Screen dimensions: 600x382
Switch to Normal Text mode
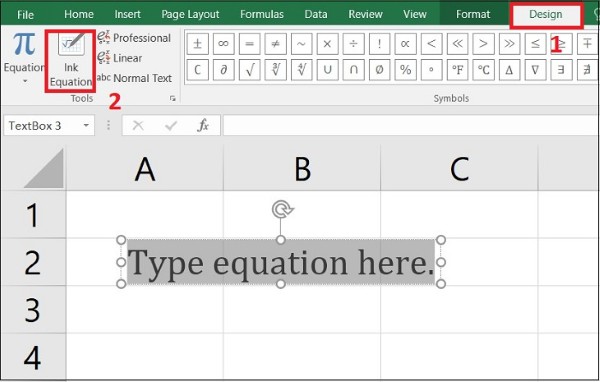pyautogui.click(x=134, y=78)
